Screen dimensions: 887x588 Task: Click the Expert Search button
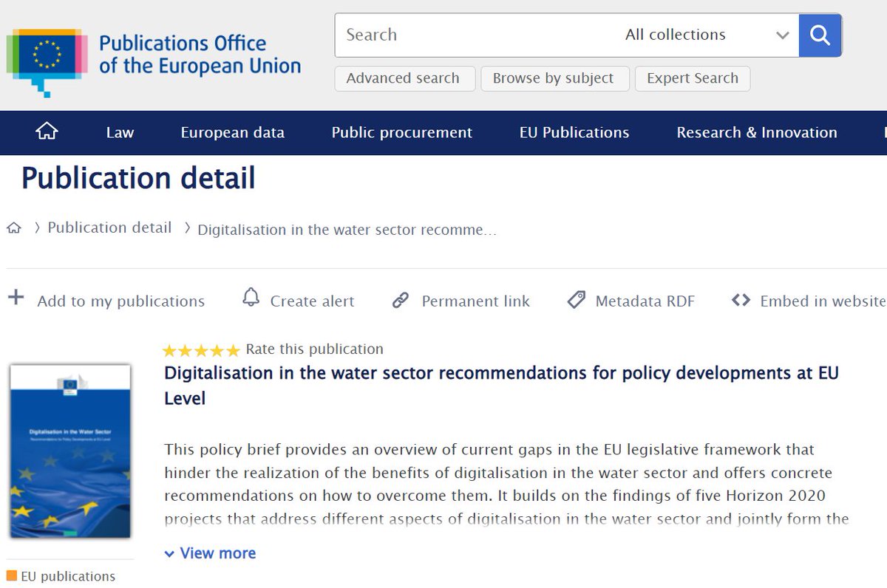click(692, 78)
